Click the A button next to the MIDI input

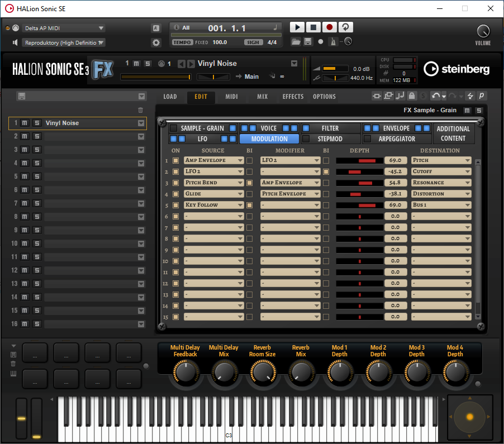coord(156,28)
